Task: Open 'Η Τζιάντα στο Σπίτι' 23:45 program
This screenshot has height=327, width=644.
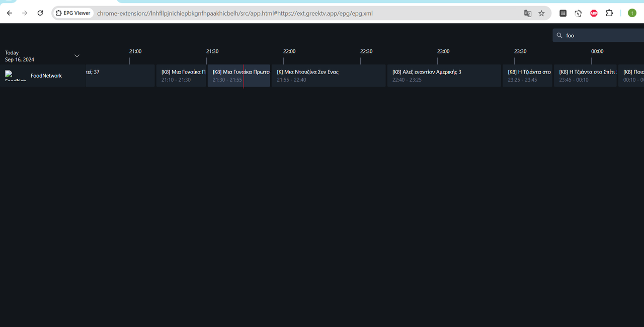Action: pos(585,76)
